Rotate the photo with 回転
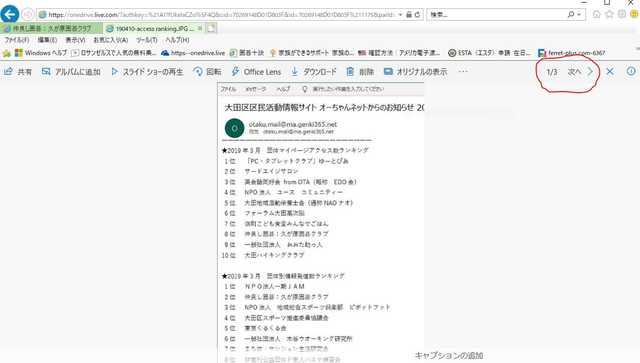Image resolution: width=640 pixels, height=363 pixels. click(207, 72)
